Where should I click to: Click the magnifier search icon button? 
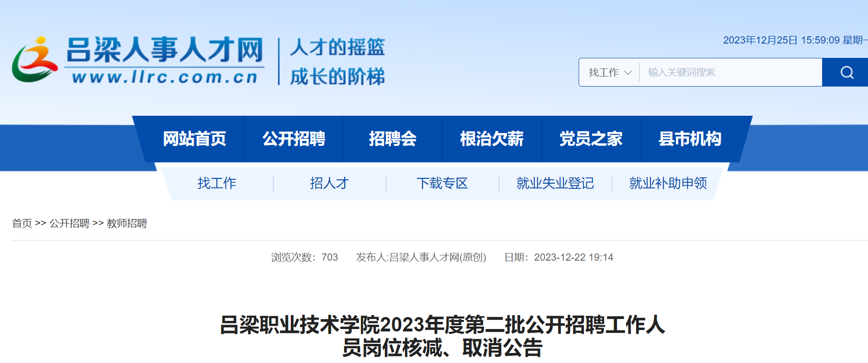coord(846,72)
